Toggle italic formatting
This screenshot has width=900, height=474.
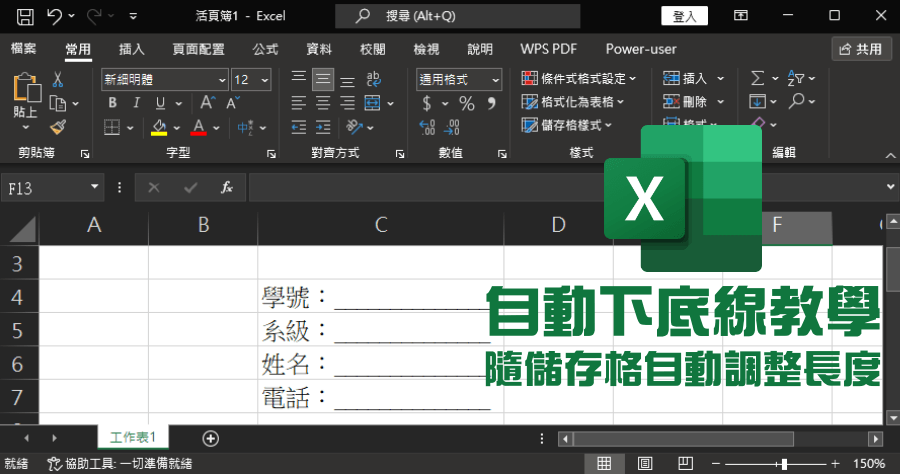136,103
